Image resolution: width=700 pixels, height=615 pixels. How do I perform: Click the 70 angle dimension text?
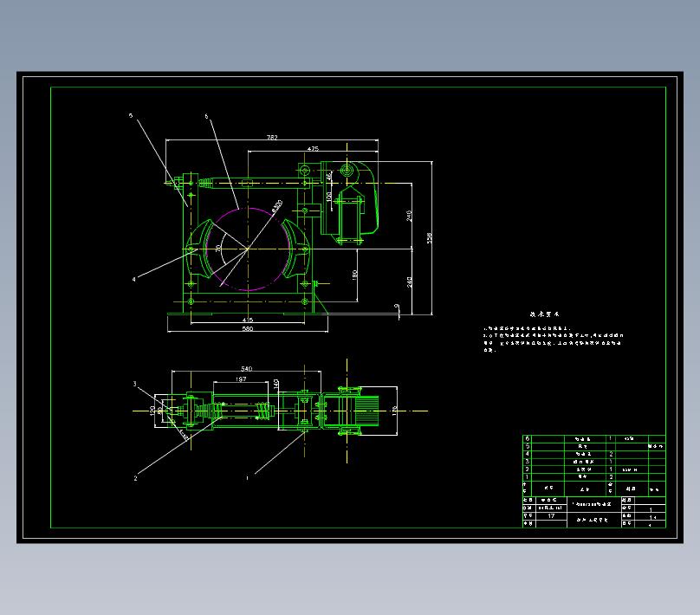point(218,248)
